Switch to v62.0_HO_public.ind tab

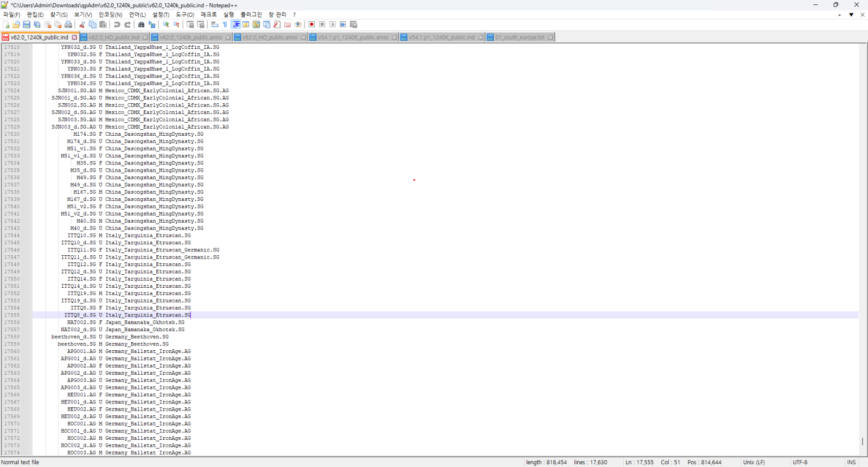click(x=114, y=37)
